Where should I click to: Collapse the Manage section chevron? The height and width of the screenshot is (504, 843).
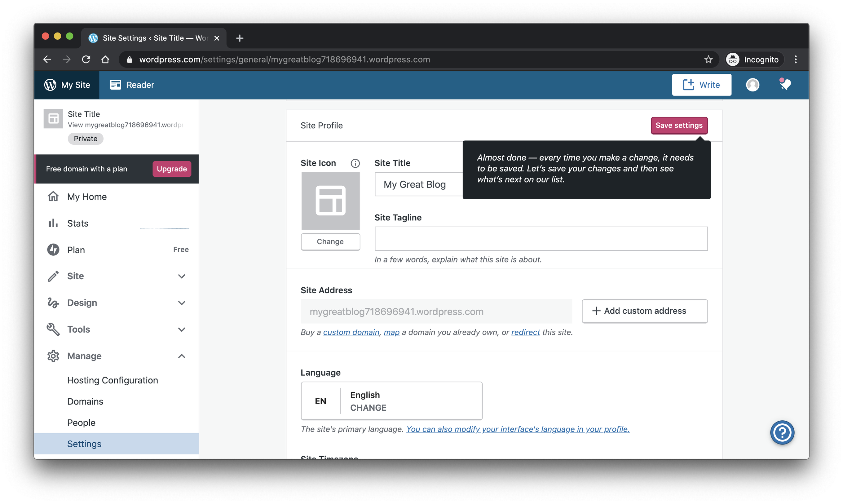click(182, 356)
